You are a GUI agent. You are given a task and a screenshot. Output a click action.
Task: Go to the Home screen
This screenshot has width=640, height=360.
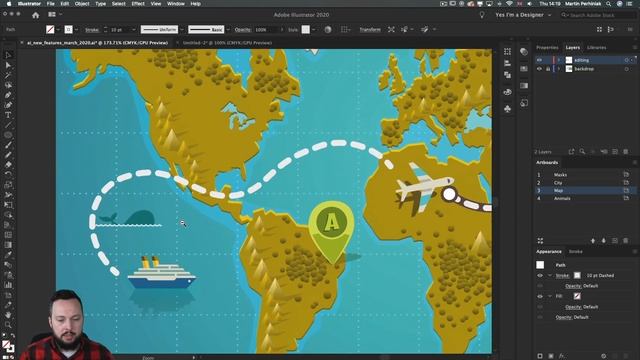(x=36, y=15)
